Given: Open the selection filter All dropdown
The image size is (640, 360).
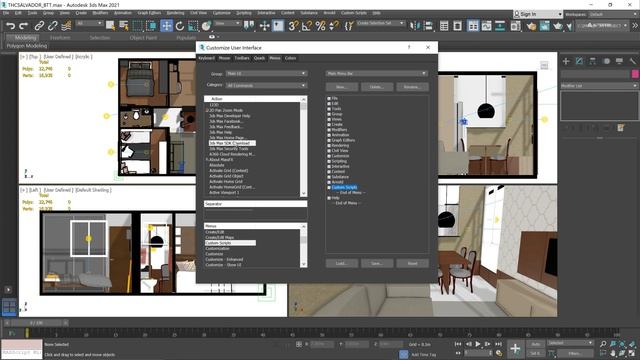Looking at the screenshot, I should 89,24.
